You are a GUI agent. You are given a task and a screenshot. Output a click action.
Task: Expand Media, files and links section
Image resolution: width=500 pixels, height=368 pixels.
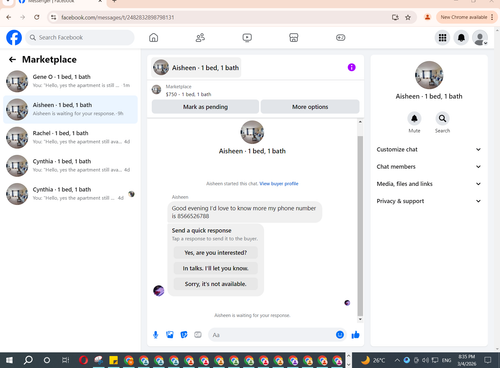[x=429, y=184]
